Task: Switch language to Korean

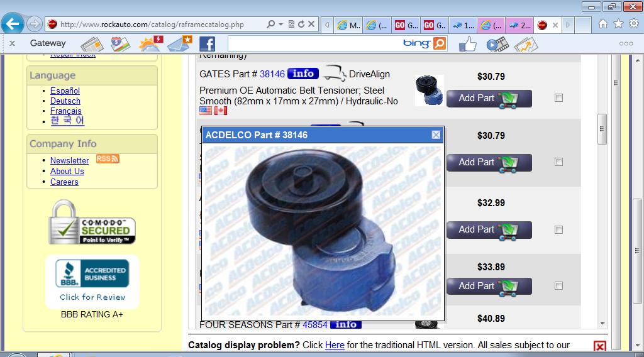Action: point(67,121)
